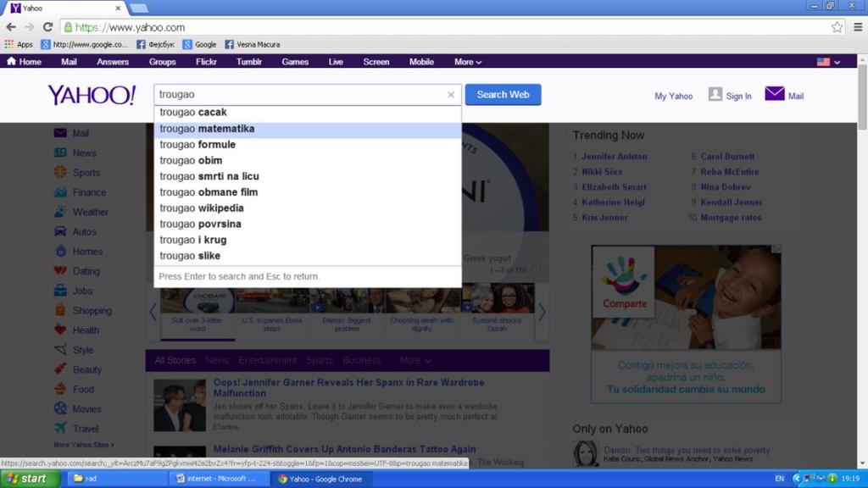Bookmark this page with the star icon
The height and width of the screenshot is (488, 868).
point(837,27)
